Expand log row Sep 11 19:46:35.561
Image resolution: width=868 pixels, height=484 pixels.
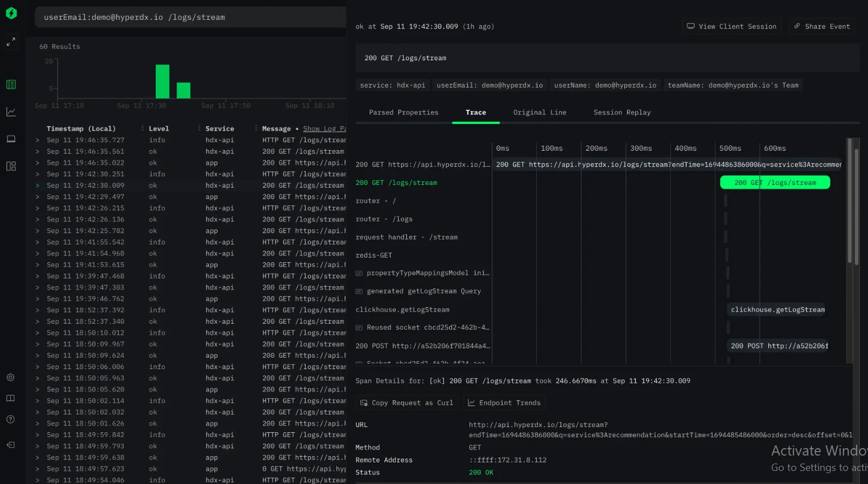point(38,151)
